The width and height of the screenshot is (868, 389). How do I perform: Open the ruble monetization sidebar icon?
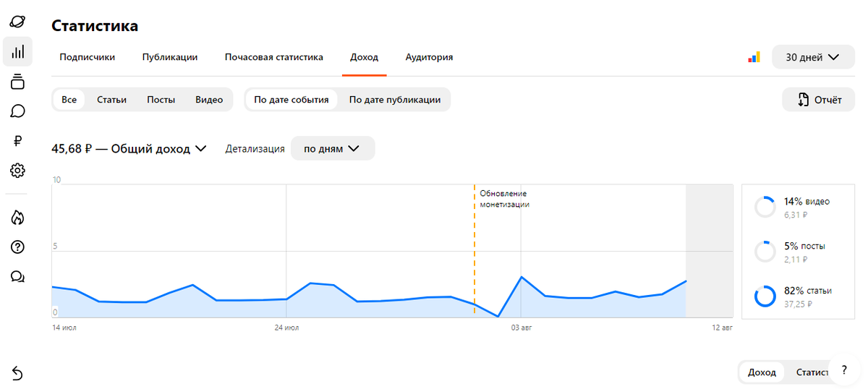(18, 141)
